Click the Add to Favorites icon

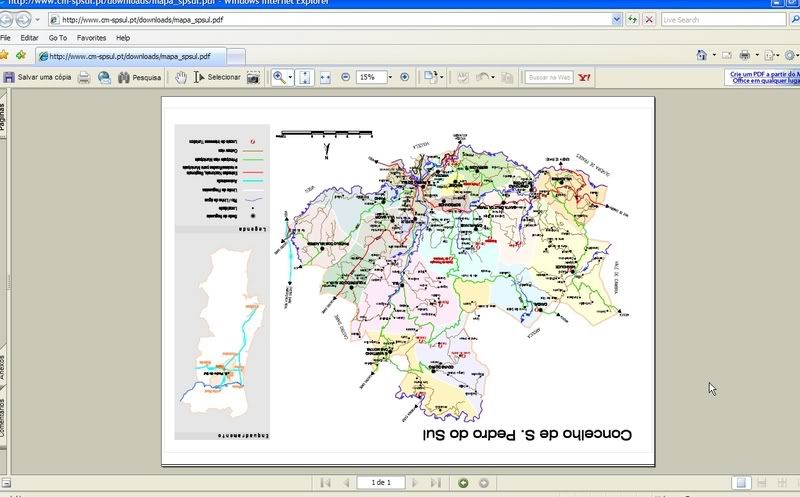point(20,55)
